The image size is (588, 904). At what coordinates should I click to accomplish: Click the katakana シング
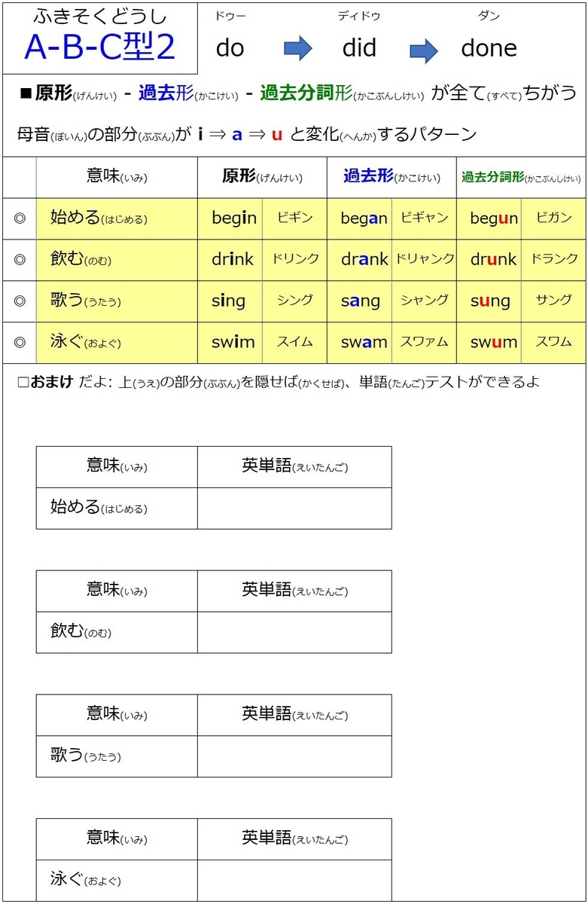tap(294, 301)
